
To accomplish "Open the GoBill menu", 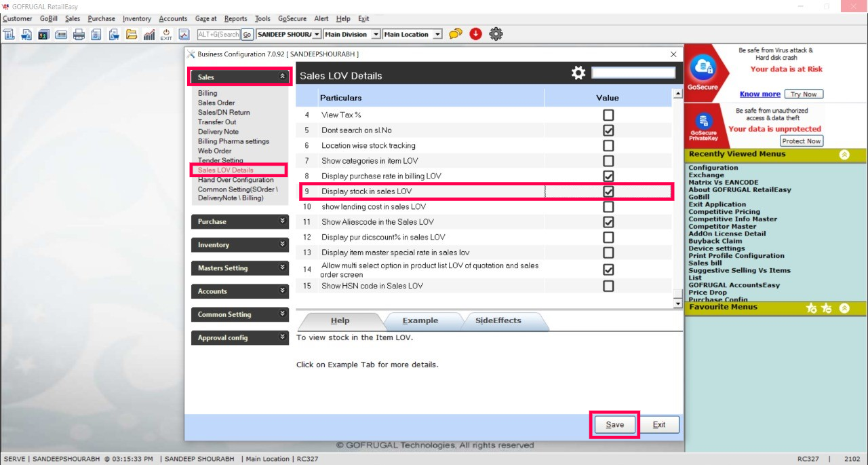I will (49, 18).
